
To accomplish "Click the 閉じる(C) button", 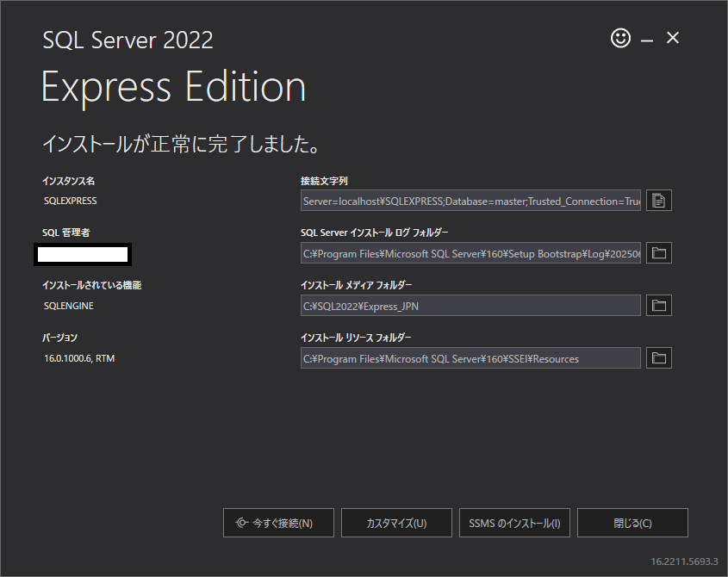I will [x=632, y=523].
